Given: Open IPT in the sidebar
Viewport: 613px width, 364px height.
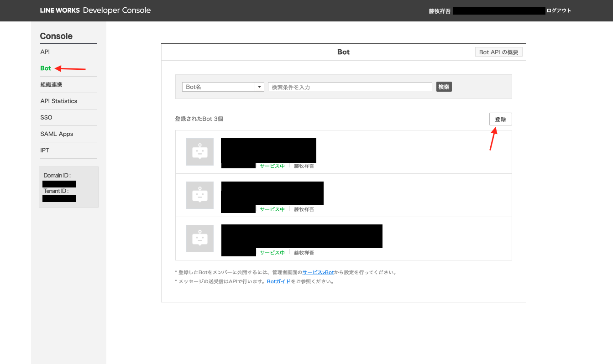Looking at the screenshot, I should [x=45, y=150].
